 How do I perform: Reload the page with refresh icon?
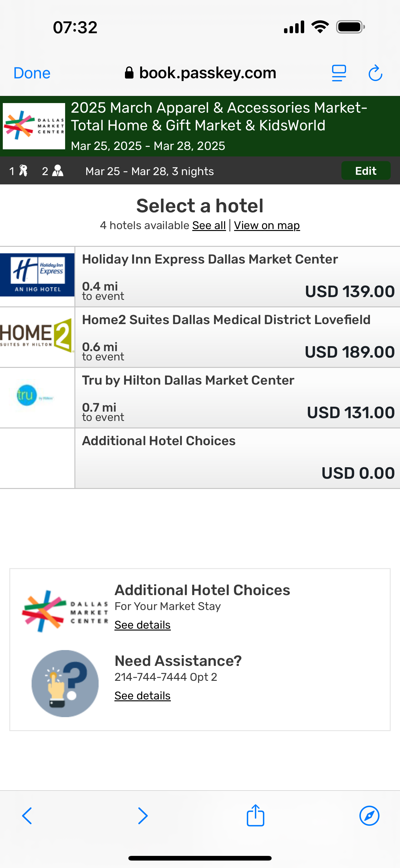[x=375, y=73]
